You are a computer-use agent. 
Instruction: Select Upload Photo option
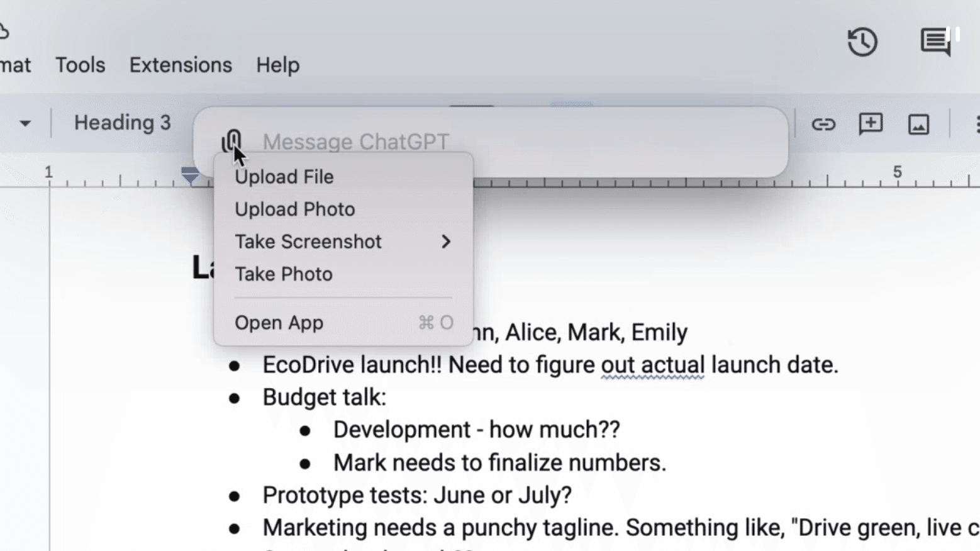coord(294,209)
